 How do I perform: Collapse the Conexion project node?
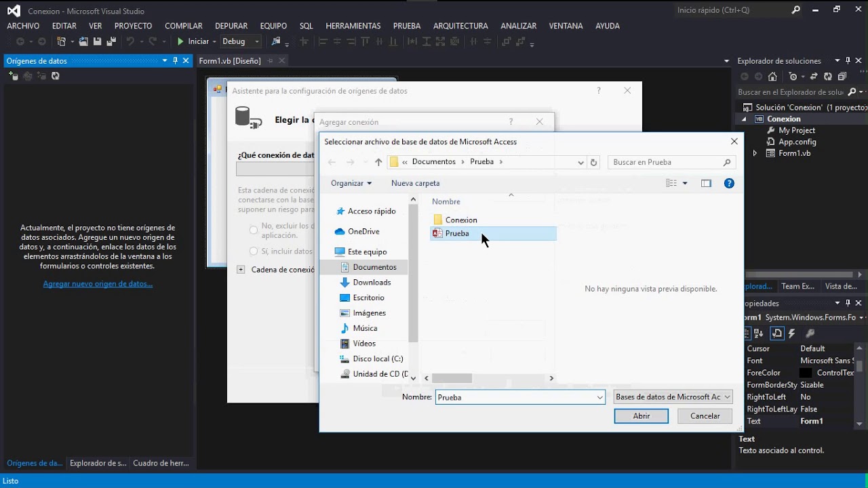pos(744,119)
